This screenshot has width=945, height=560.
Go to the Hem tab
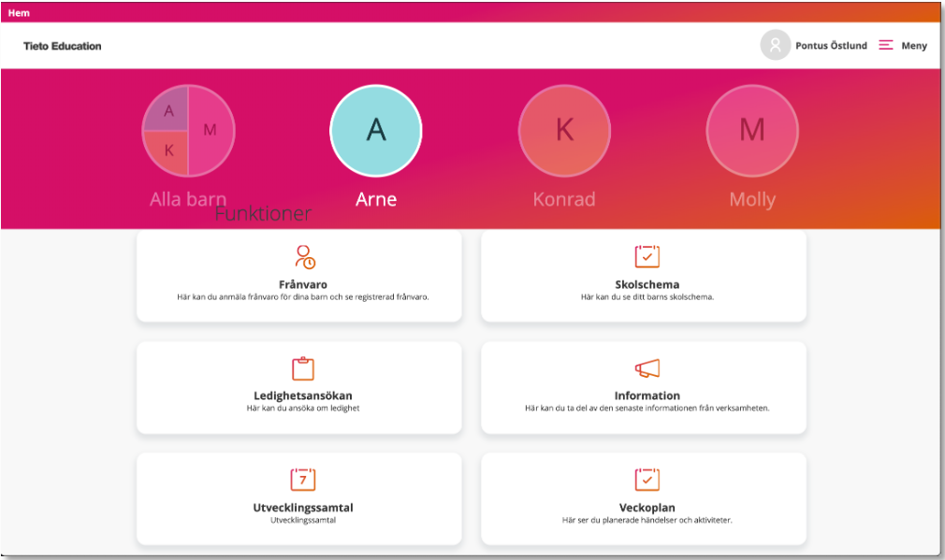19,13
